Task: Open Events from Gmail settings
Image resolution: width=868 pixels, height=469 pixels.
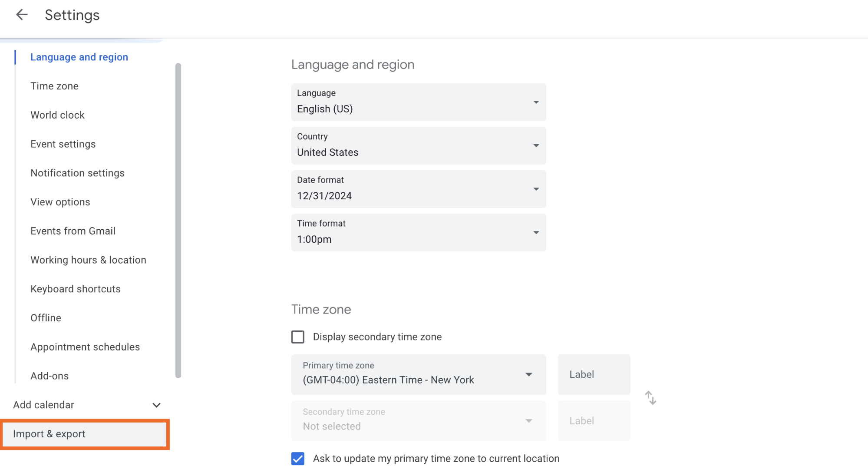Action: 73,231
